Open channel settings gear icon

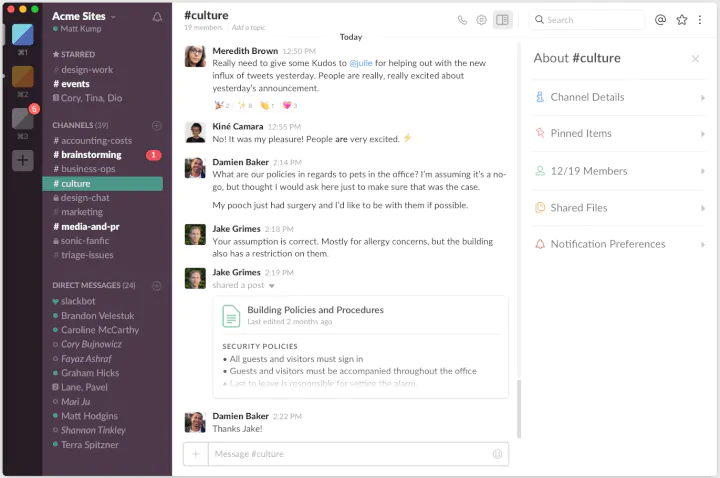[481, 20]
